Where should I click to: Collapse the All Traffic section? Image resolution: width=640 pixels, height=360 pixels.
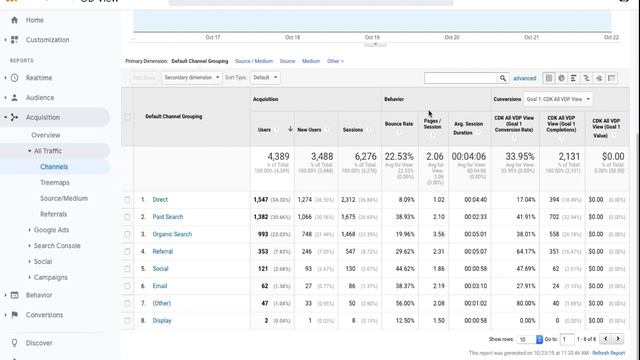(29, 151)
